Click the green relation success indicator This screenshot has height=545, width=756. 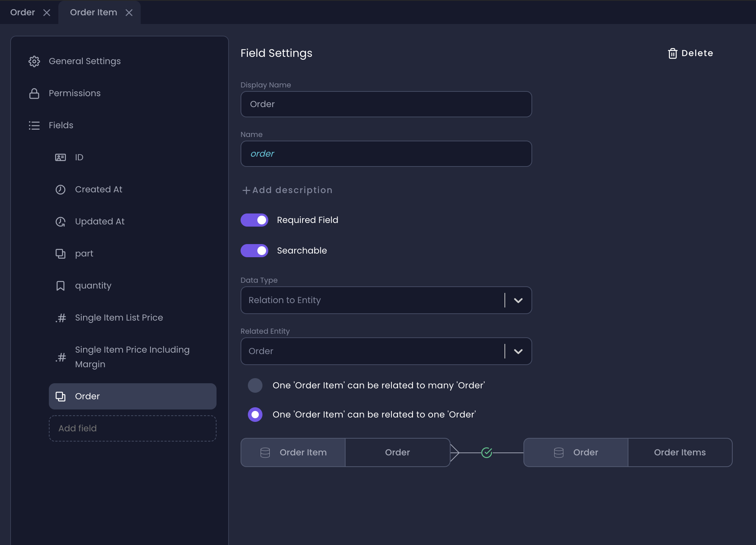point(487,452)
